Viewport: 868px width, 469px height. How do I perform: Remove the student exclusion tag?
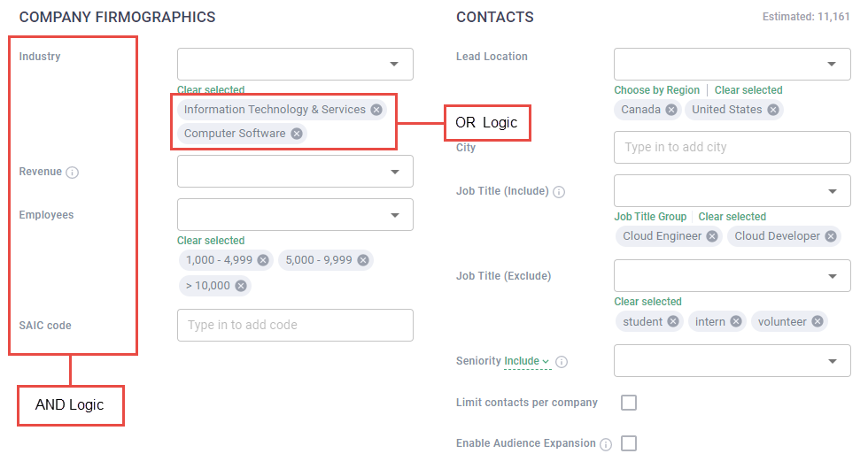(x=673, y=321)
